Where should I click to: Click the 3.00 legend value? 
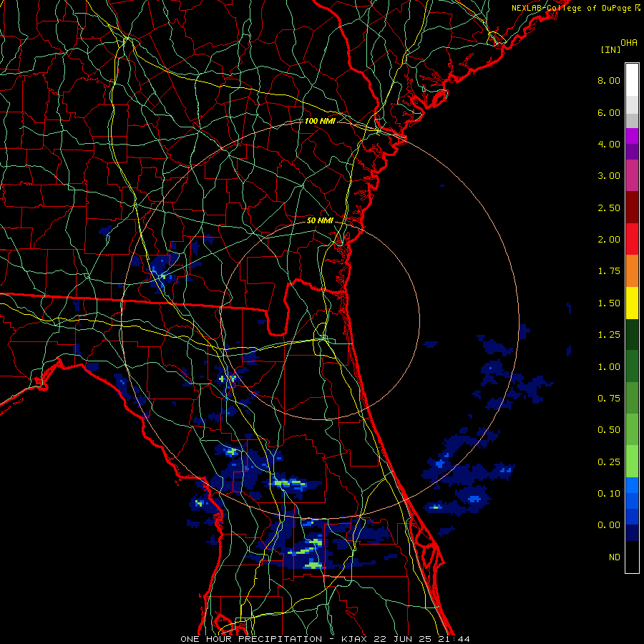(x=609, y=176)
